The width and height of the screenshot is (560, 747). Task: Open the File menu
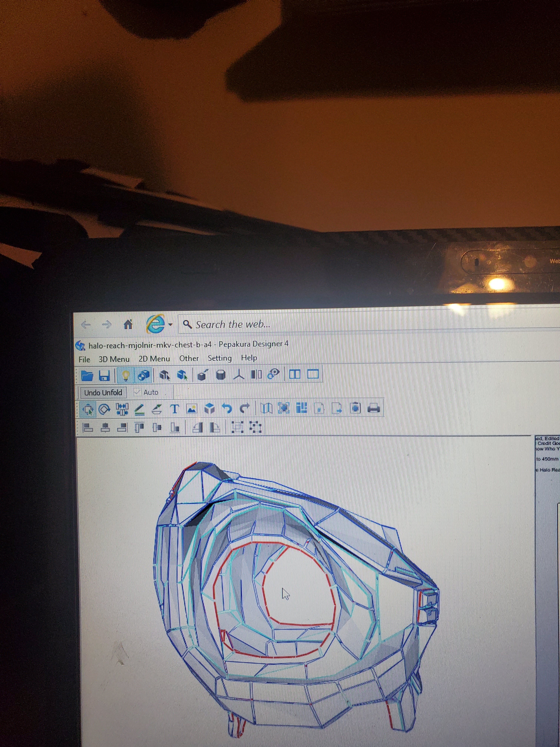pyautogui.click(x=84, y=360)
